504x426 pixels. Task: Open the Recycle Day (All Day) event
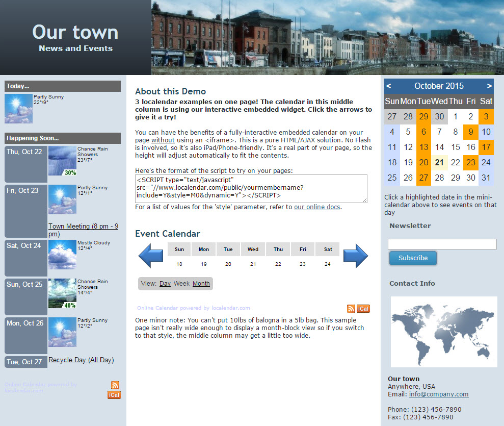(81, 360)
